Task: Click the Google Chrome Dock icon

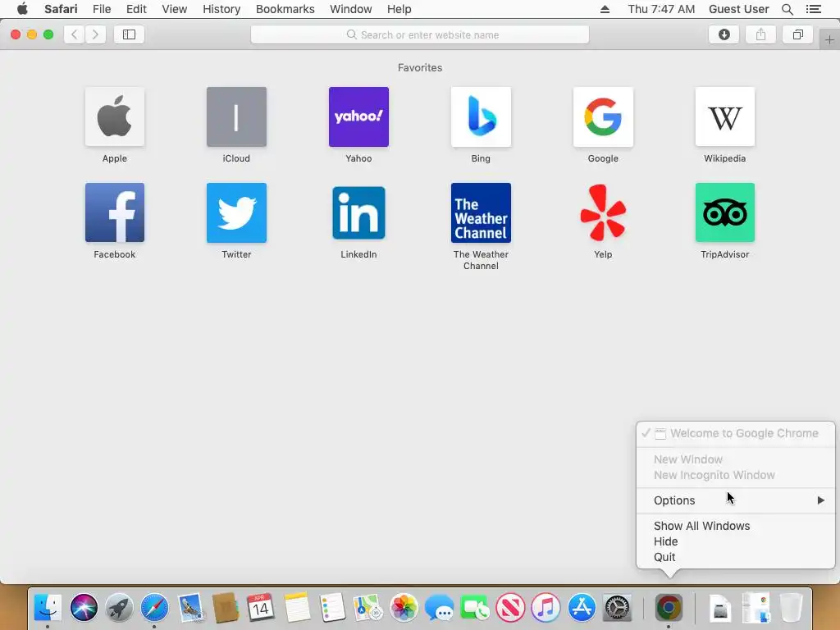Action: tap(669, 608)
